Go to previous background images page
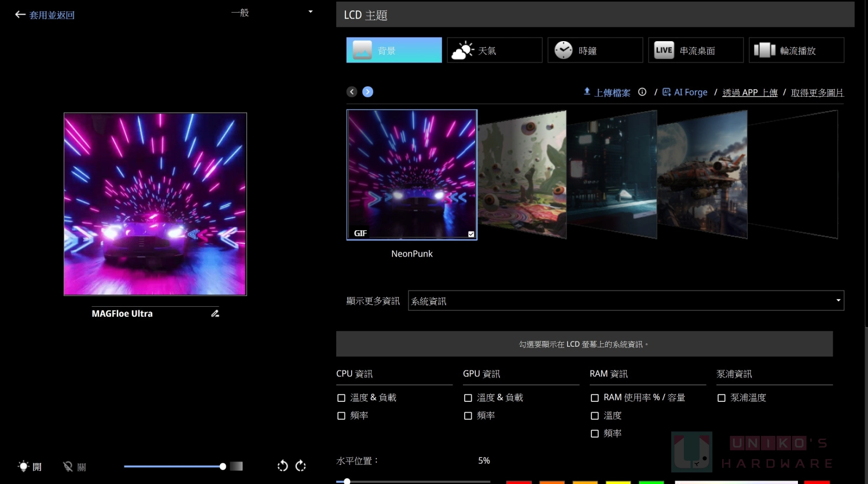The width and height of the screenshot is (868, 484). click(352, 92)
